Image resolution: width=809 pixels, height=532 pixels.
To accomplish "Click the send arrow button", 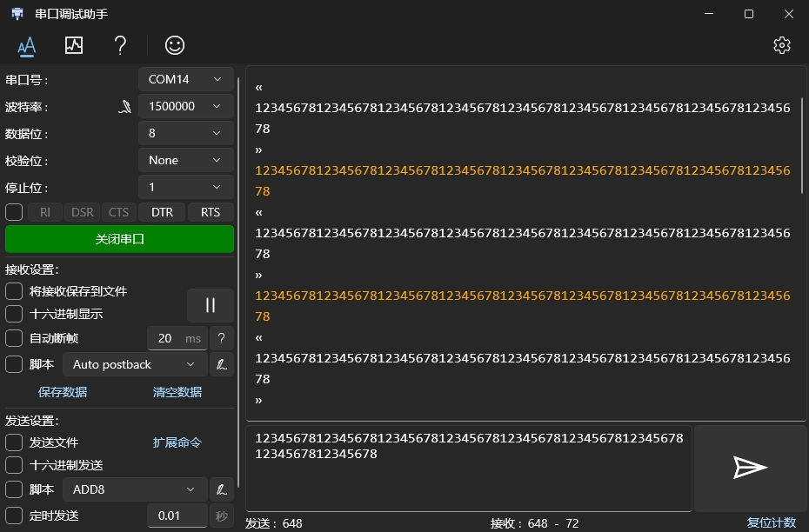I will pos(749,468).
